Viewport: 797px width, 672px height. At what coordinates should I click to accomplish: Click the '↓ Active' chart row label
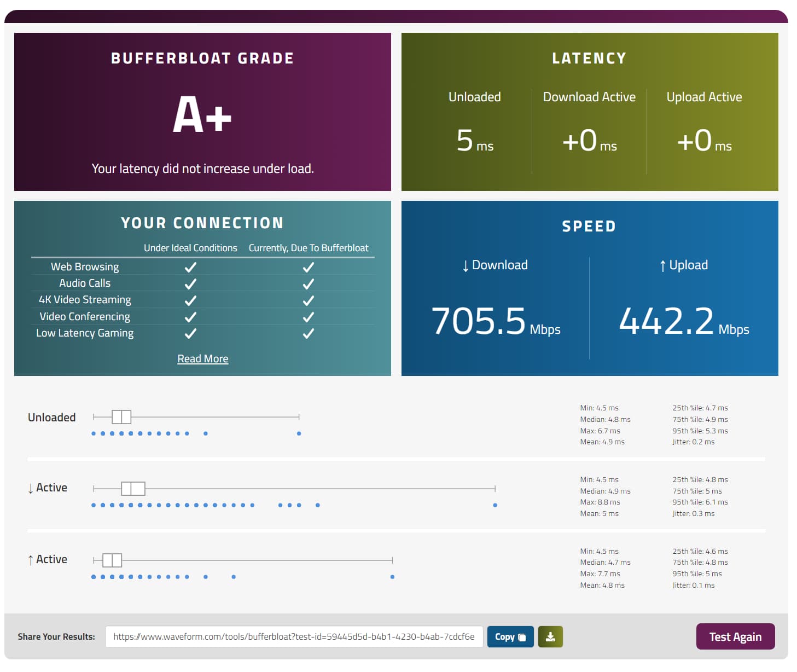point(48,488)
